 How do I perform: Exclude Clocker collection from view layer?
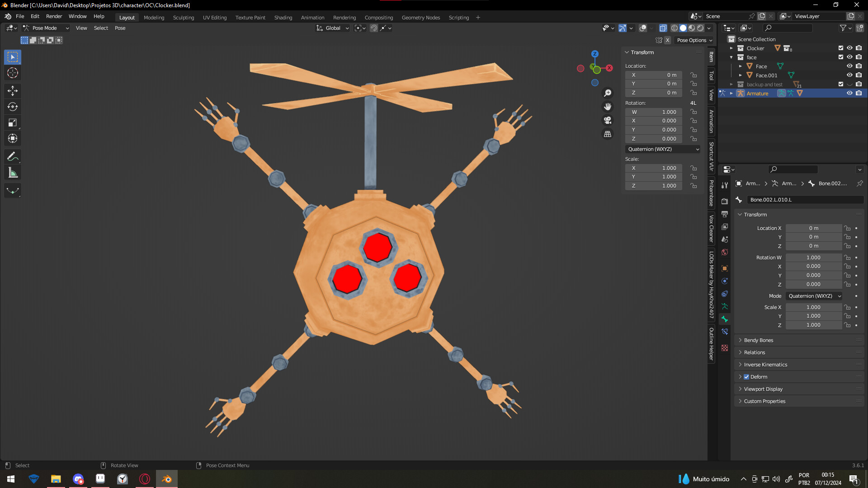[840, 48]
